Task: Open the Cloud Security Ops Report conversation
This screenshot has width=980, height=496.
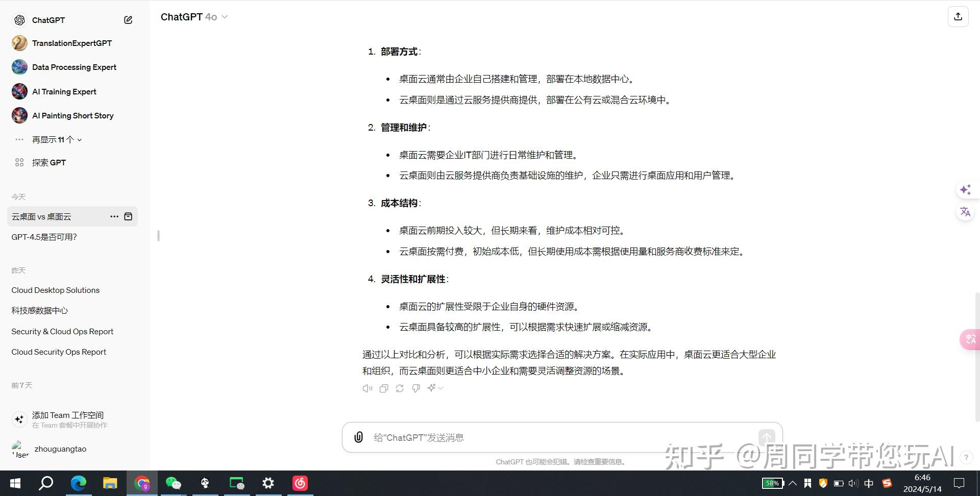Action: 58,352
